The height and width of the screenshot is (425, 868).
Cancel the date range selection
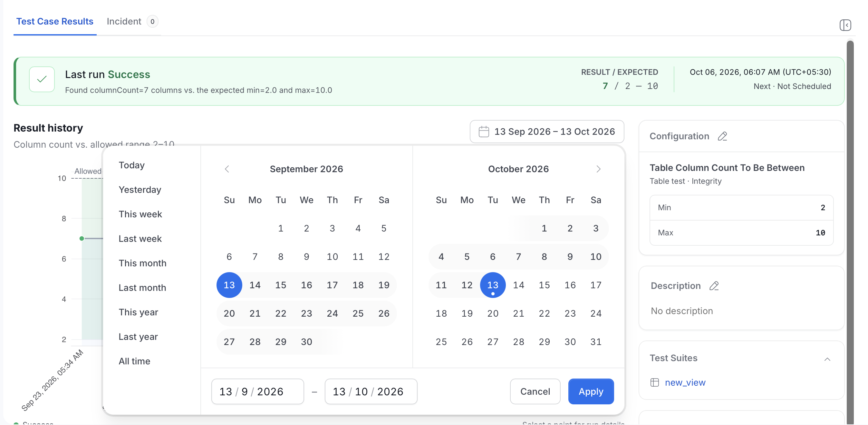tap(535, 391)
